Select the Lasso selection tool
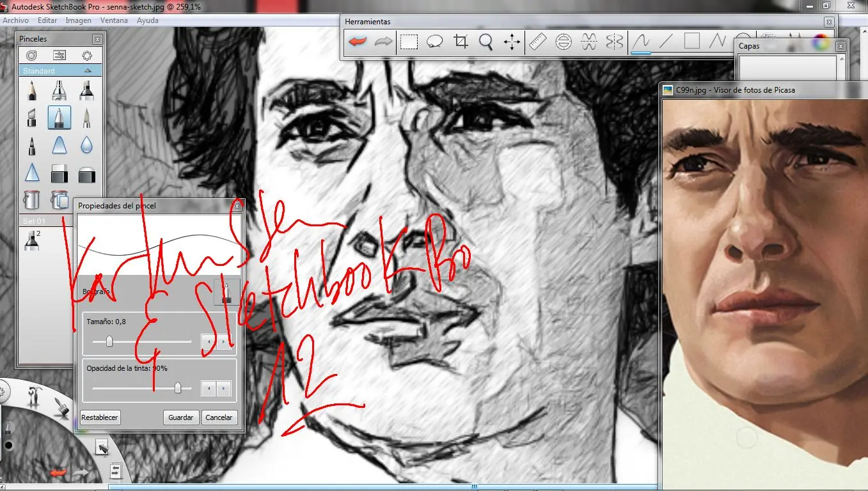The height and width of the screenshot is (491, 868). [x=435, y=42]
